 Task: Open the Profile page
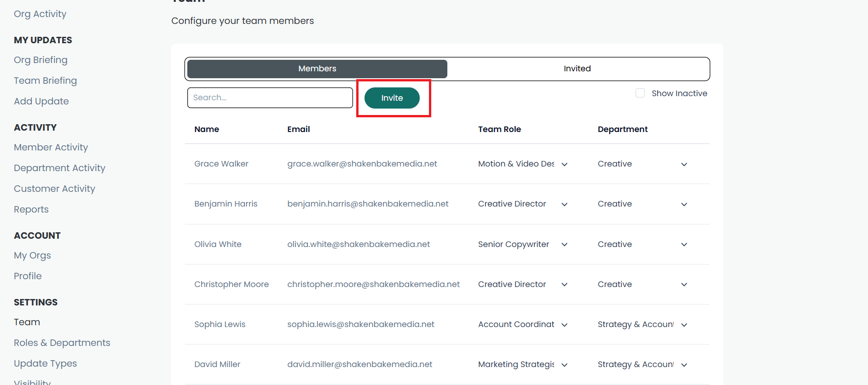point(28,276)
